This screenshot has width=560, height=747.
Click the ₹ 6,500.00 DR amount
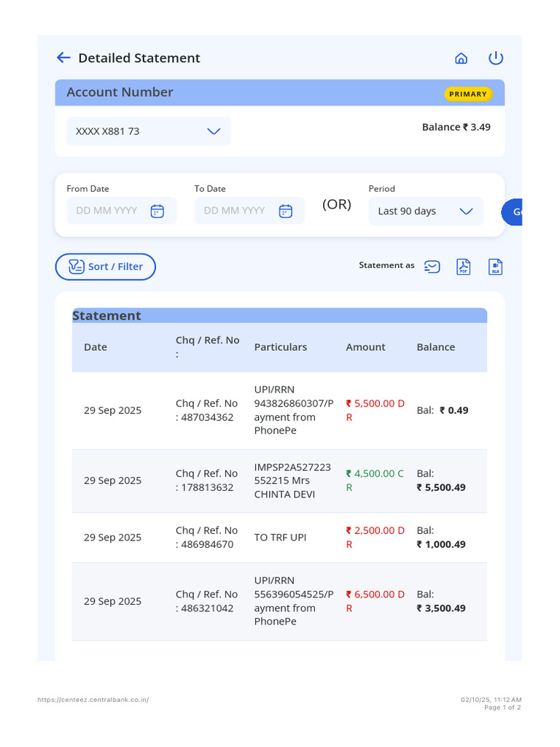tap(376, 601)
